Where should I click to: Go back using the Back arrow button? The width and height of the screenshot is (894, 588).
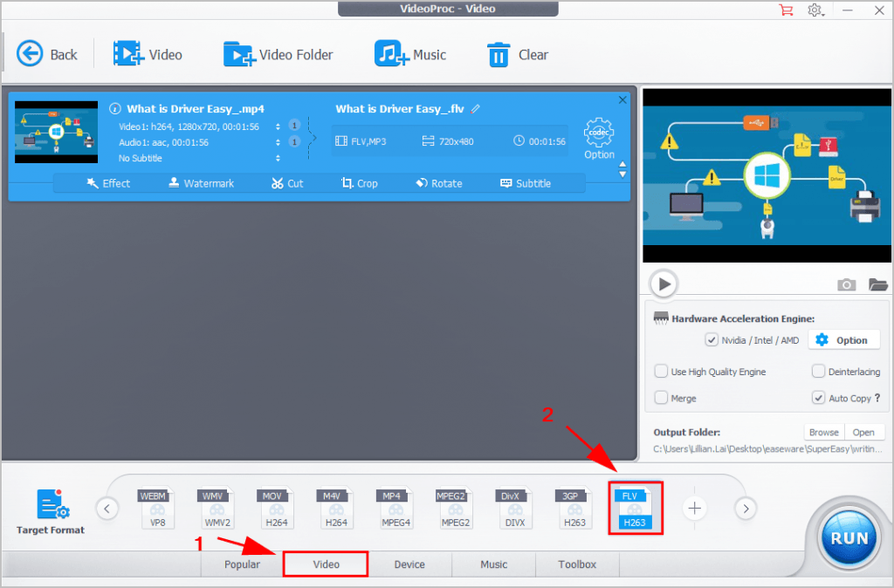pos(46,54)
